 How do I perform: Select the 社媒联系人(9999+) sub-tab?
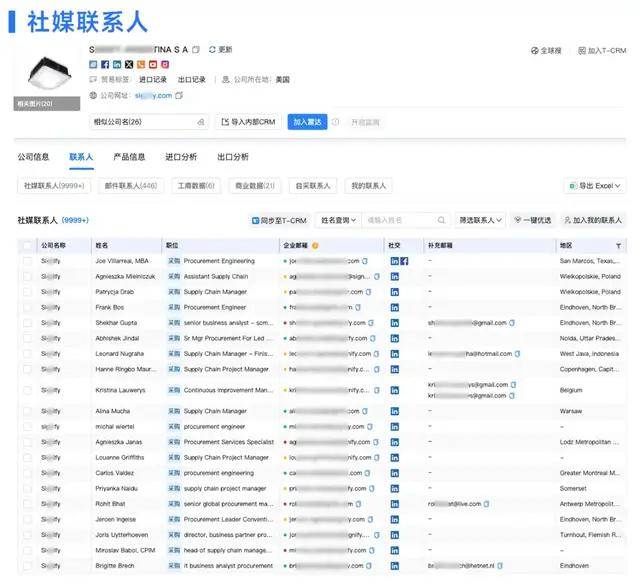click(x=54, y=186)
